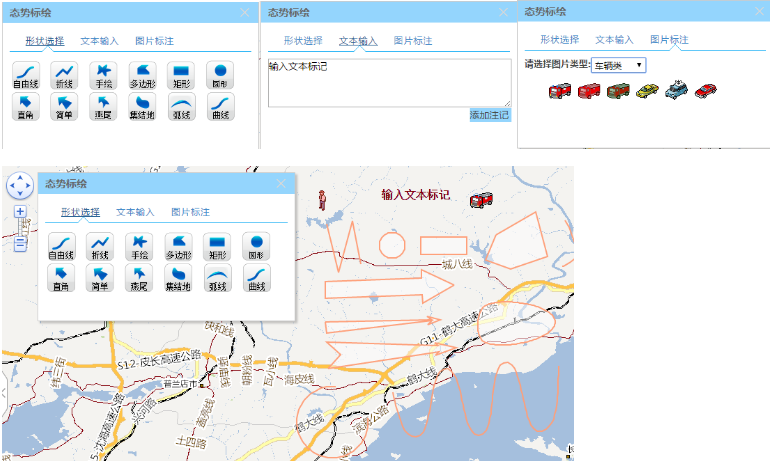Select 圆形 tool in top-left standalone panel

(220, 75)
